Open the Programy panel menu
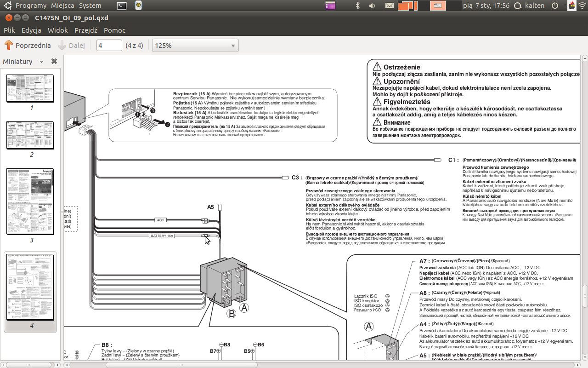The width and height of the screenshot is (588, 368). (x=31, y=6)
